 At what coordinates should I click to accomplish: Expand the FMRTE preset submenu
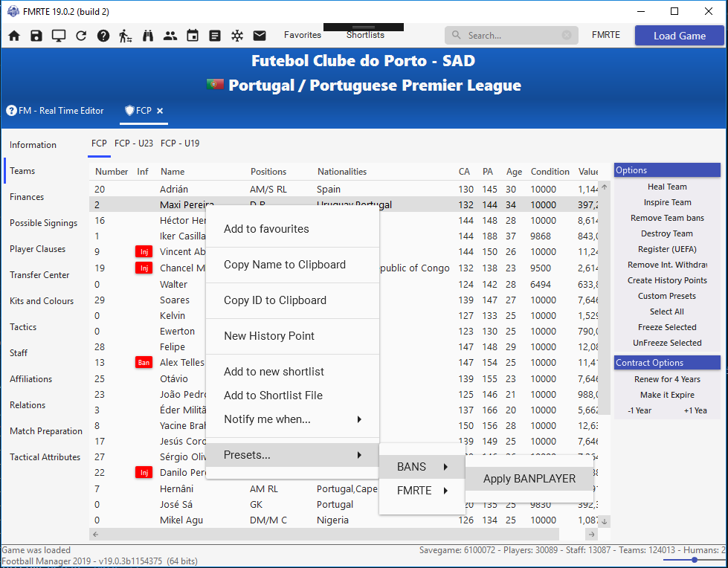422,491
